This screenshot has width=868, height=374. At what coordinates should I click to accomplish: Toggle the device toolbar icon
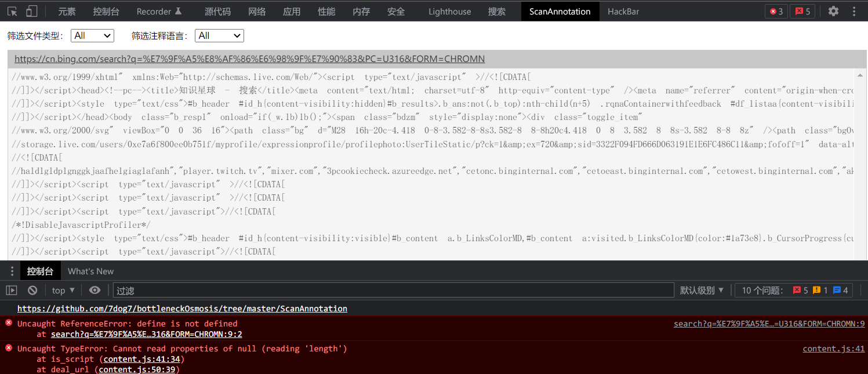[31, 11]
